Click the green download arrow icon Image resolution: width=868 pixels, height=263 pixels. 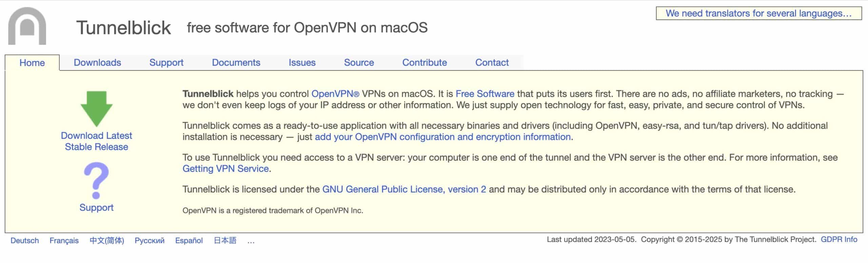coord(97,109)
